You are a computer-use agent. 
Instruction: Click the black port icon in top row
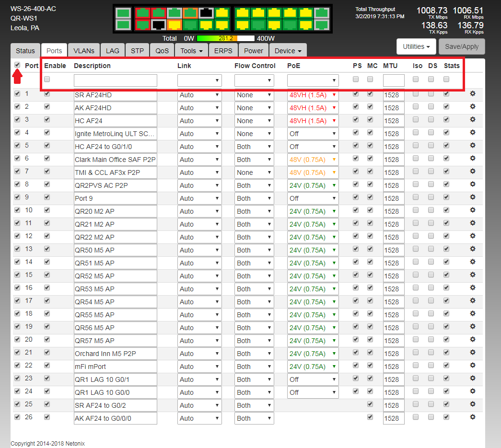206,13
